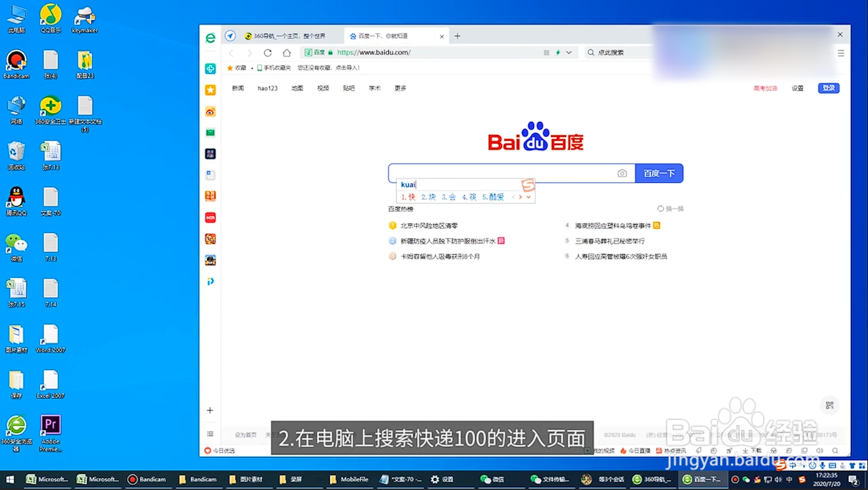Open Excel 2007 desktop shortcut
Viewport: 868px width, 490px height.
point(50,384)
